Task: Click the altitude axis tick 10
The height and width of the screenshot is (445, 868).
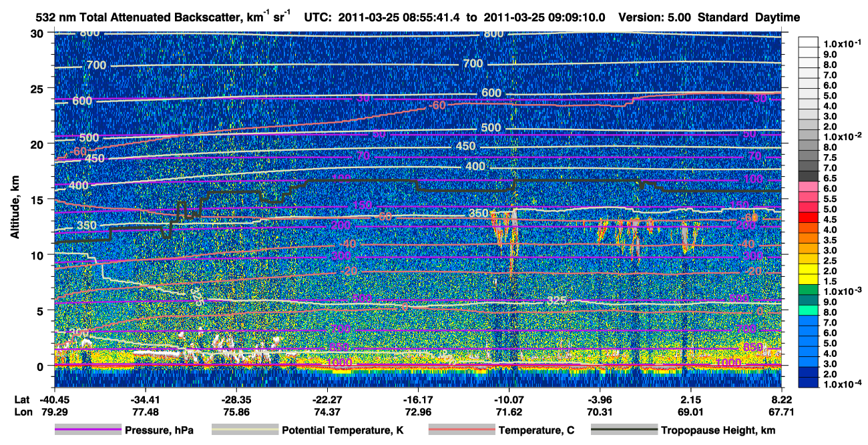Action: point(38,255)
